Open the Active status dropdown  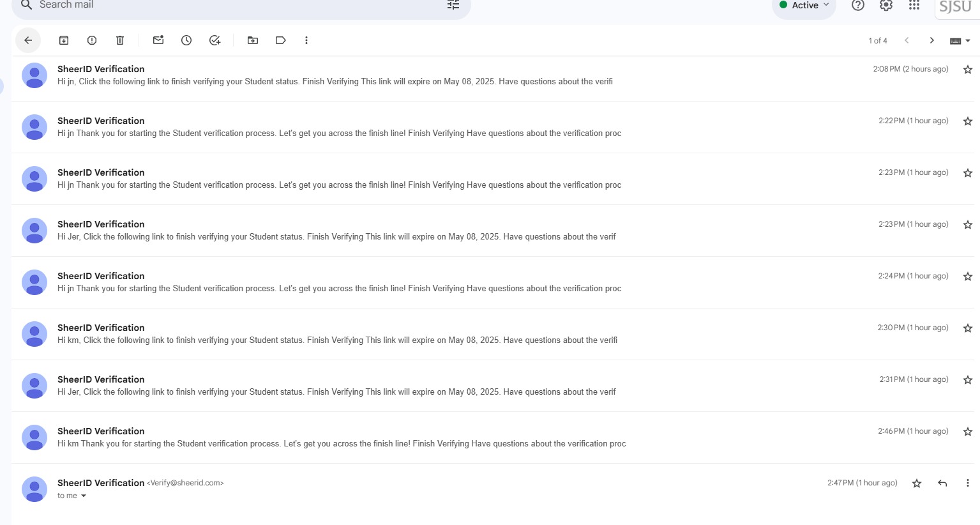[x=804, y=6]
